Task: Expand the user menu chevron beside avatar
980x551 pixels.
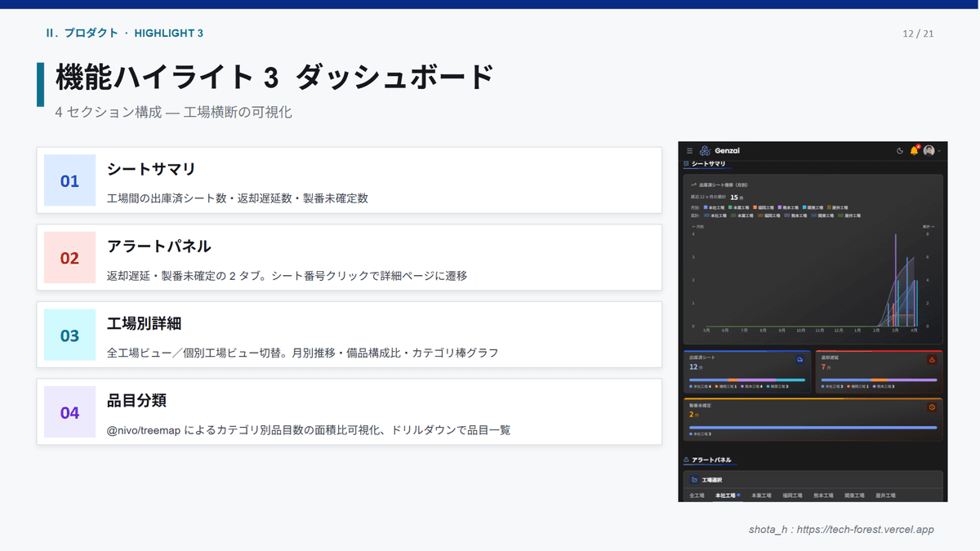Action: (939, 151)
